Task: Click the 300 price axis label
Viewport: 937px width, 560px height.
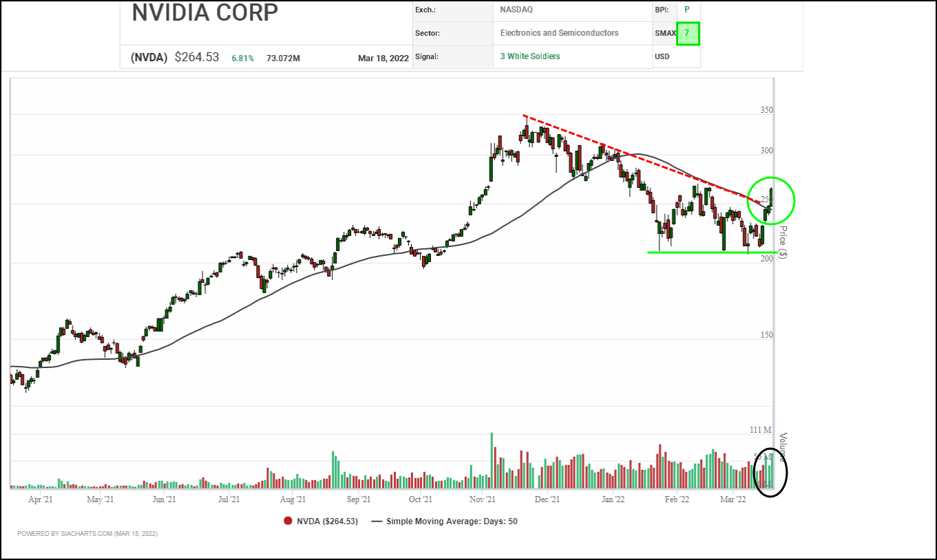Action: pos(767,151)
